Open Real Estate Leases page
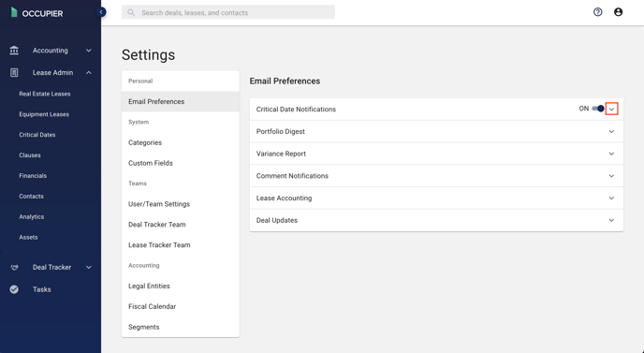Image resolution: width=644 pixels, height=353 pixels. [44, 94]
